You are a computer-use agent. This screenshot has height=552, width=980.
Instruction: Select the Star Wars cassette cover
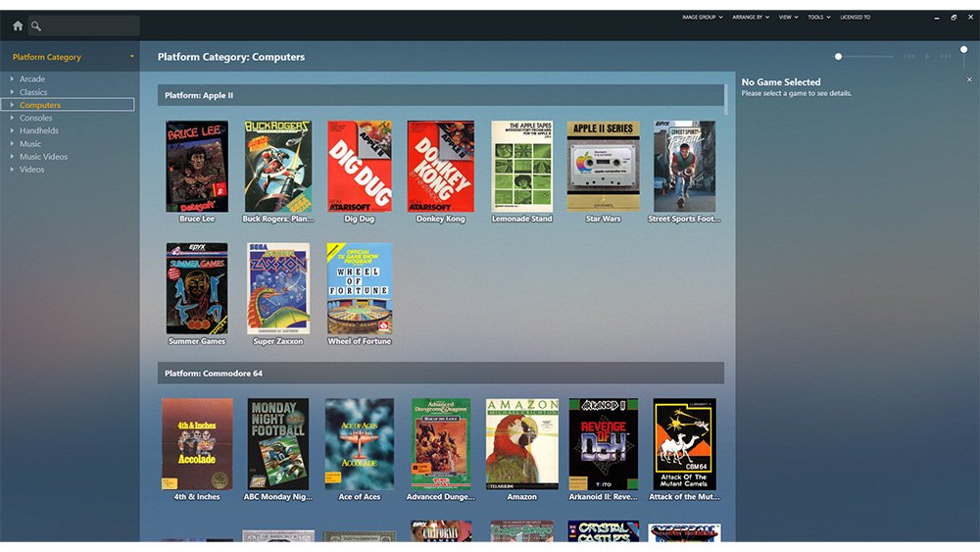(x=603, y=167)
